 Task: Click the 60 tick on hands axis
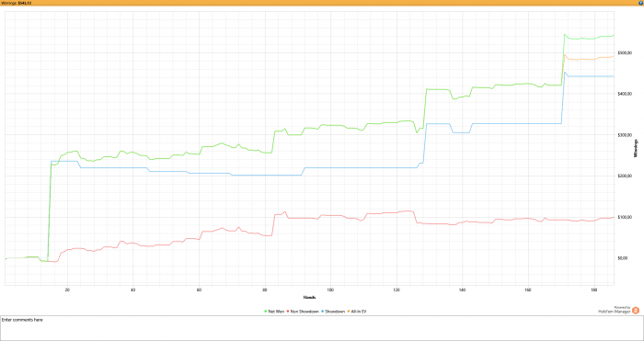(x=199, y=290)
